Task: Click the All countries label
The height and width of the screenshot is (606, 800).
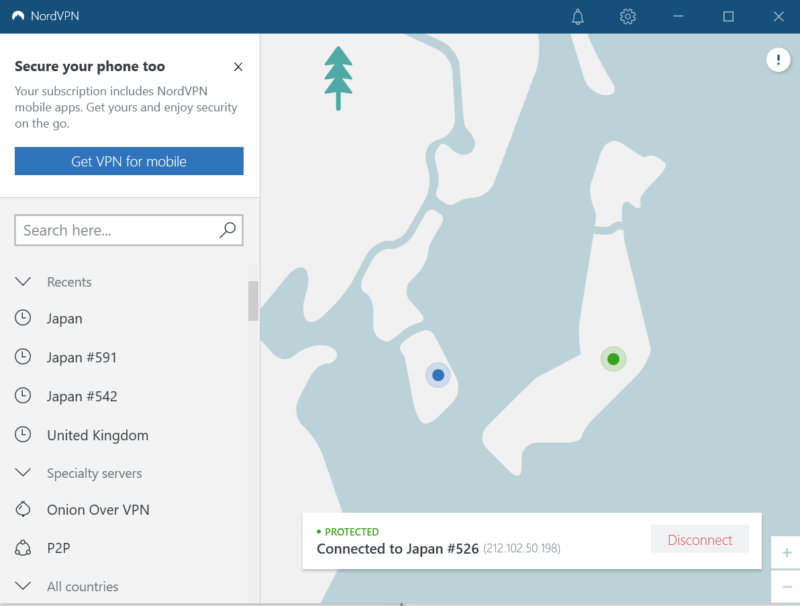Action: point(83,587)
